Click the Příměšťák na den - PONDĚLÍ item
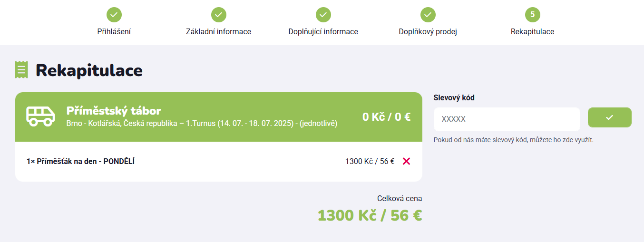 pyautogui.click(x=81, y=162)
